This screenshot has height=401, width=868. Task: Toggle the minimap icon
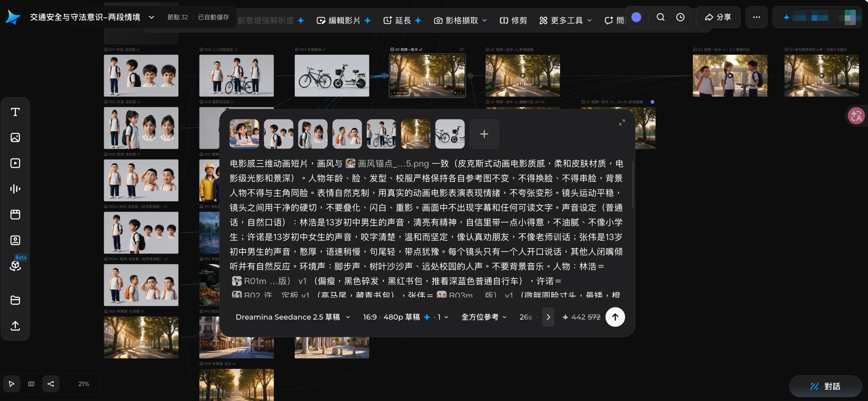click(x=31, y=384)
